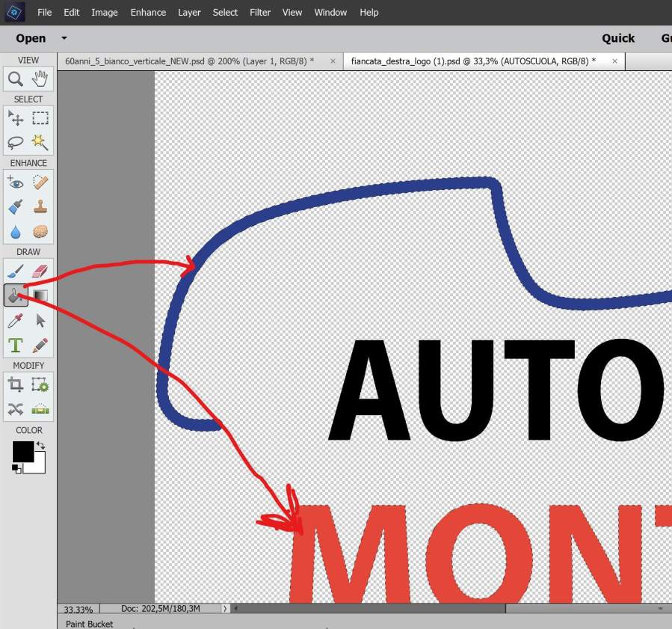The height and width of the screenshot is (629, 672).
Task: Activate the Paint Bucket tool
Action: tap(16, 295)
